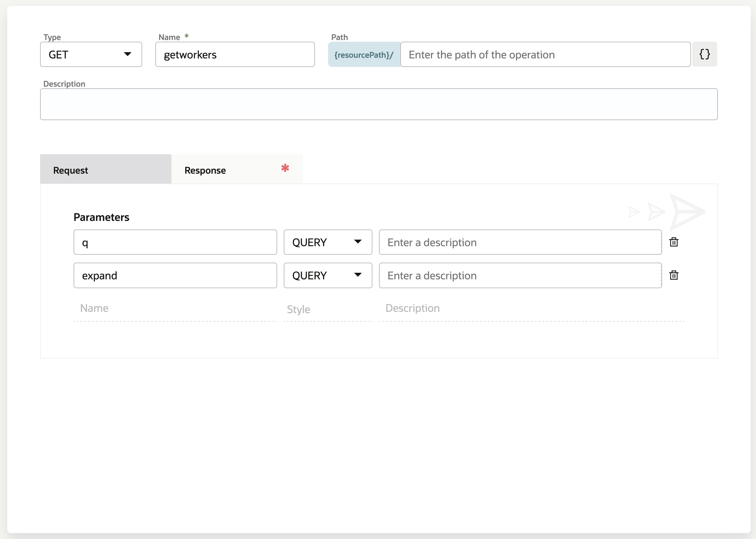Select the getworkers Name field
The height and width of the screenshot is (539, 756).
(234, 54)
